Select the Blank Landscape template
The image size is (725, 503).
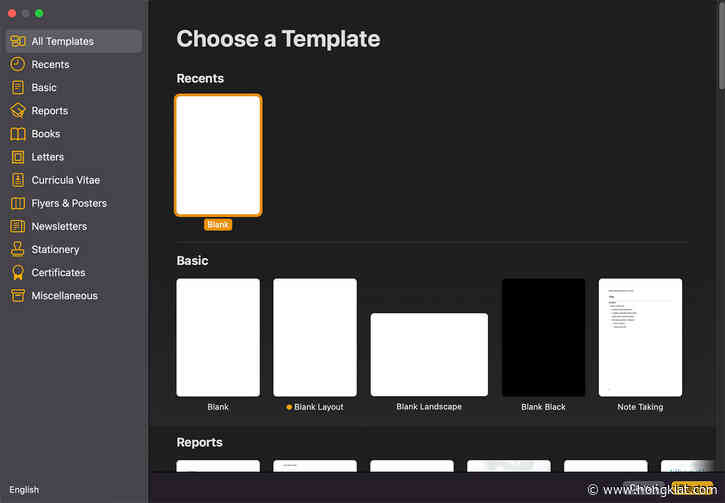[x=429, y=354]
